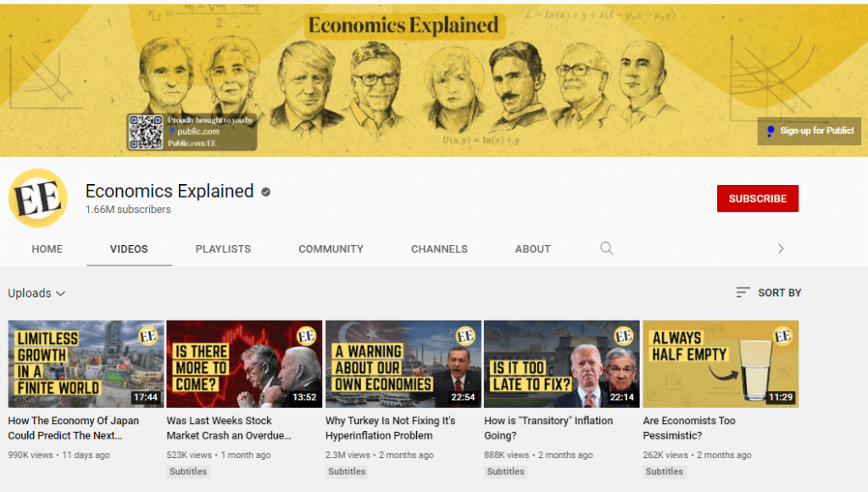Show more tabs with the right chevron arrow

(x=781, y=249)
